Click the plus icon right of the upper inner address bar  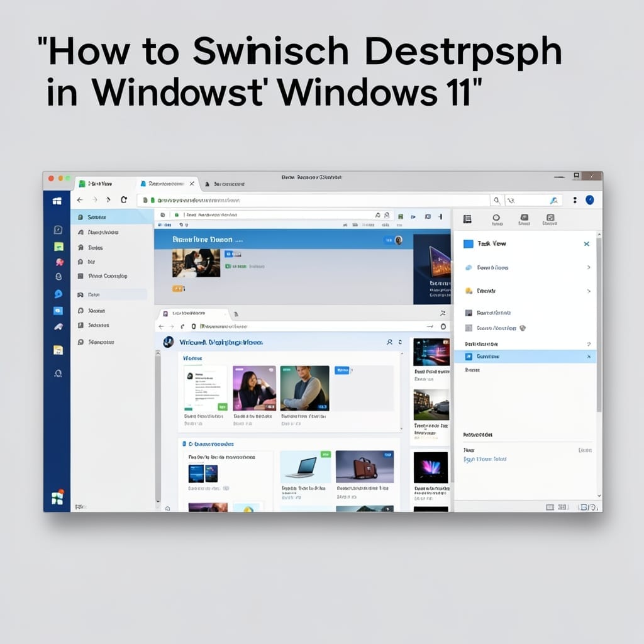pos(440,216)
